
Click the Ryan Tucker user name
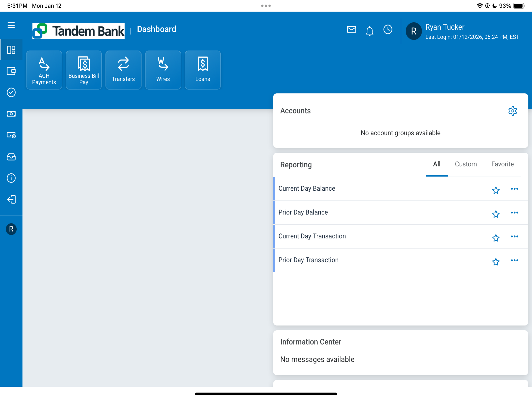click(x=445, y=27)
